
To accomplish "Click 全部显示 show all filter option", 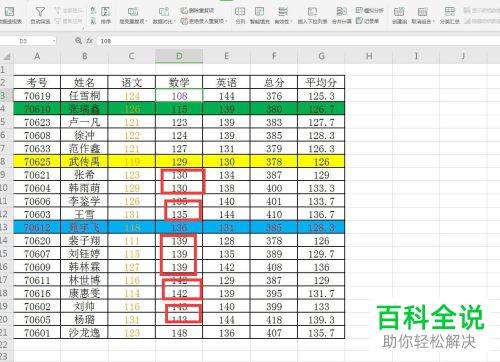I will [x=68, y=10].
